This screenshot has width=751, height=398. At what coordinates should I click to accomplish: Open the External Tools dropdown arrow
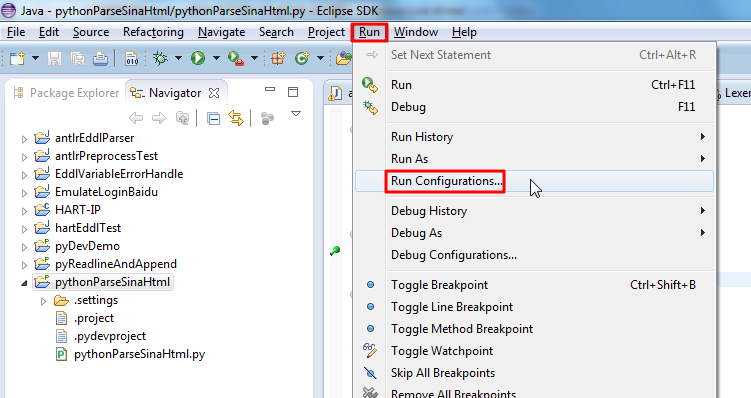point(254,58)
